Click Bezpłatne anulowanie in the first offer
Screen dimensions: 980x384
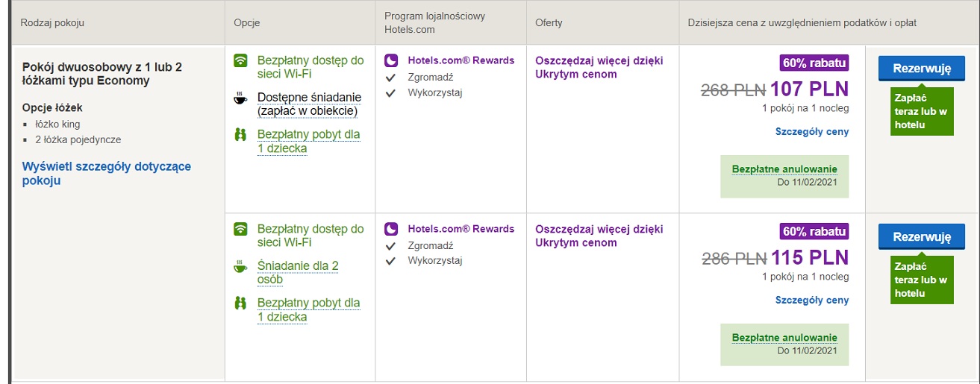pos(784,170)
